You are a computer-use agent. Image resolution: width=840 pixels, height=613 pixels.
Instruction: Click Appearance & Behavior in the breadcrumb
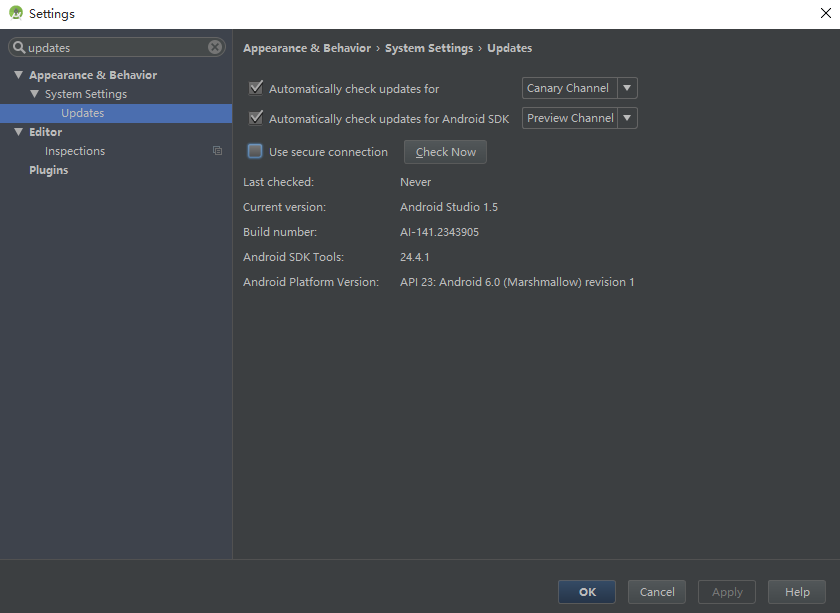307,48
